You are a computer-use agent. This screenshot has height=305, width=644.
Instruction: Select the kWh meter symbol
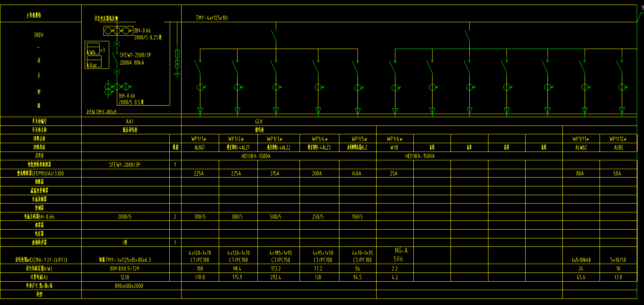click(94, 49)
